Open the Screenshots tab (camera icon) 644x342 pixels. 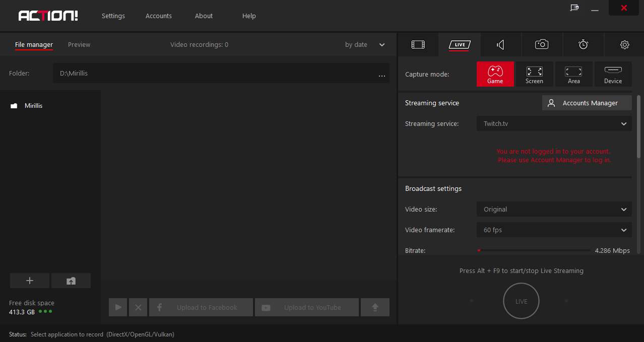click(x=542, y=45)
